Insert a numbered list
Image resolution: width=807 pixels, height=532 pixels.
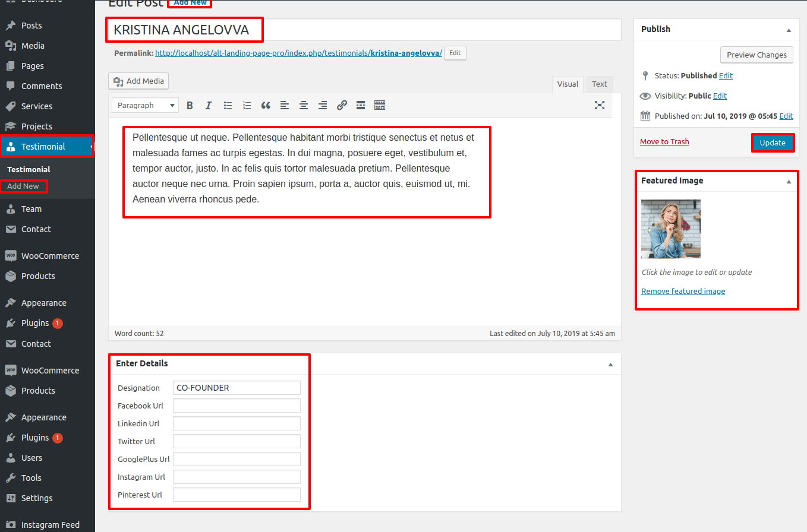pos(247,106)
